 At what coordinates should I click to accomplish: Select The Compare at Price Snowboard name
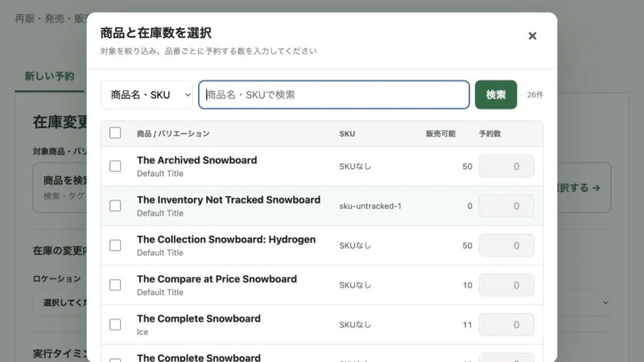click(217, 279)
